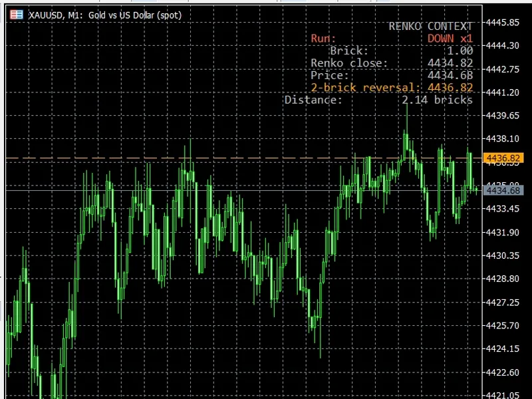
Task: Click the 'Brick:' label in Renko panel
Action: pyautogui.click(x=349, y=51)
